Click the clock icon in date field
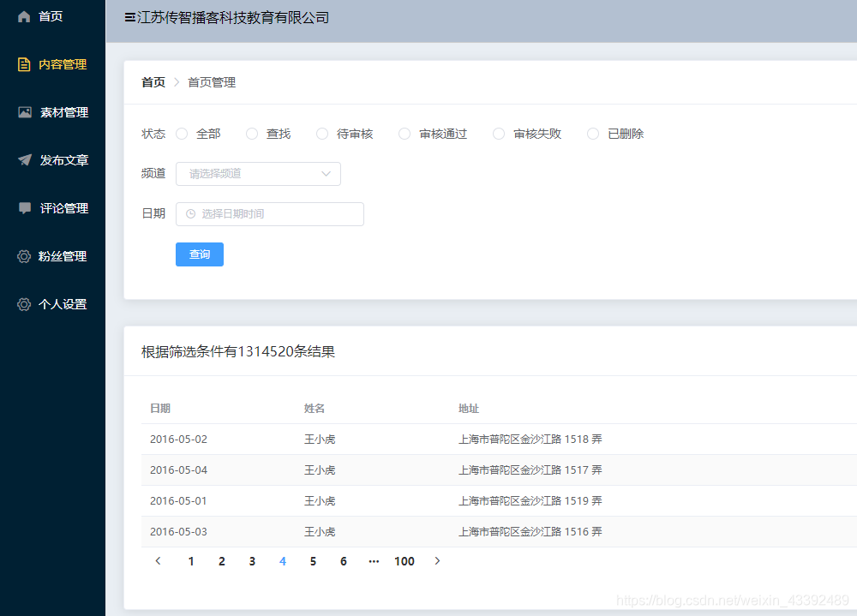 click(191, 213)
